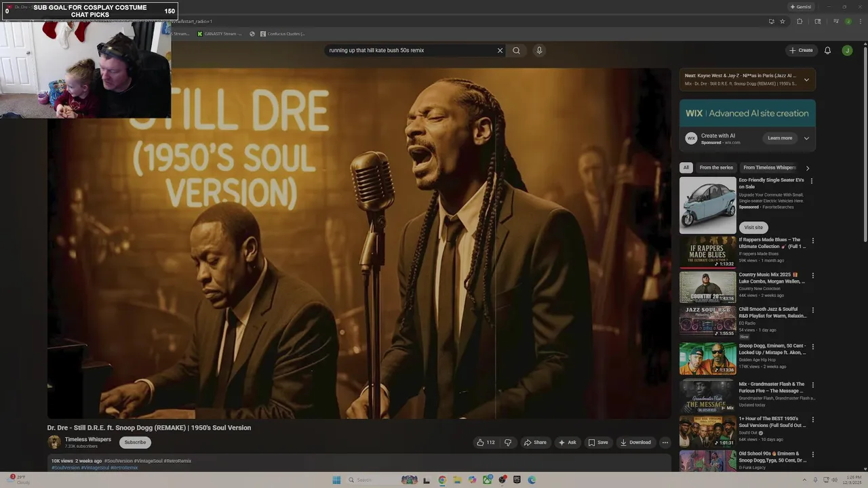Click into YouTube search input field
868x488 pixels.
(410, 50)
